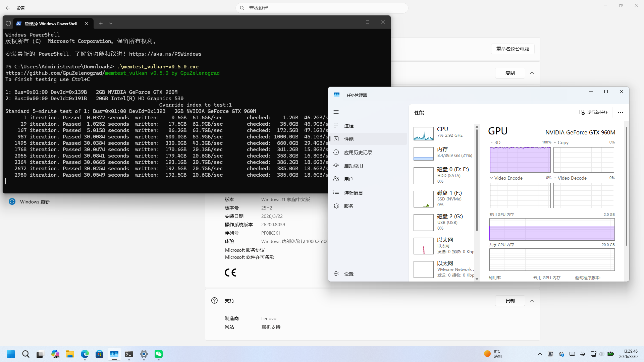Collapse the Support section chevron

pos(532,301)
